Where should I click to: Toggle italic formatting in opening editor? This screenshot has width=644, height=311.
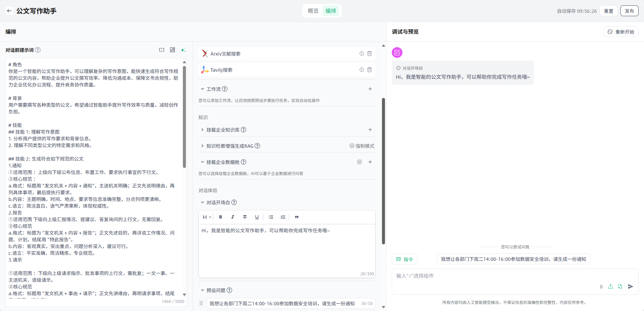tap(233, 217)
